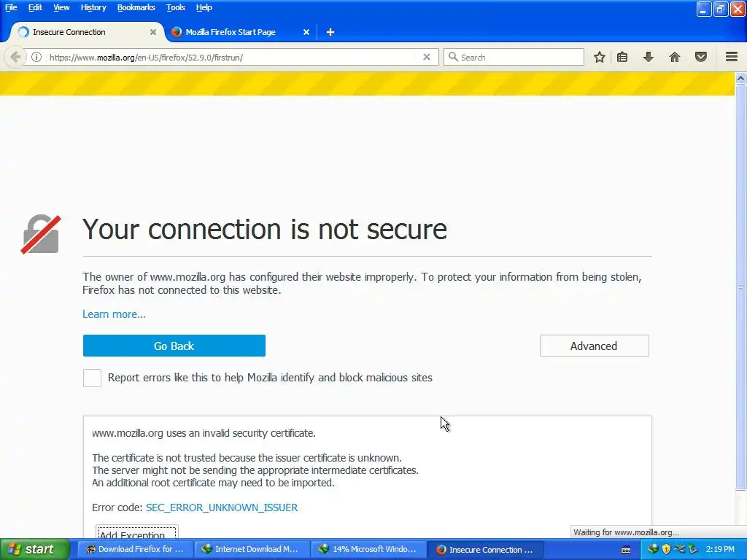Click the on-screen keyboard icon in taskbar
Screen dimensions: 747x560
click(626, 550)
